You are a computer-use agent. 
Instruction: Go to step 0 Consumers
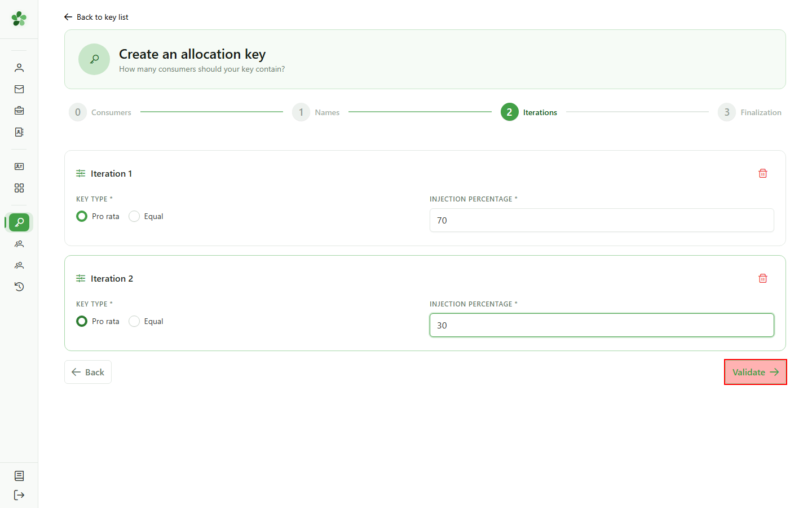pyautogui.click(x=100, y=112)
